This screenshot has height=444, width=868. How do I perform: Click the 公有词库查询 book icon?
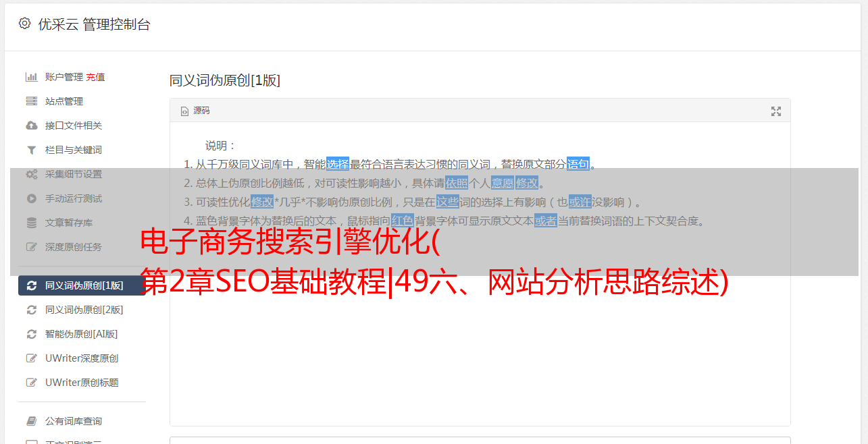(31, 421)
